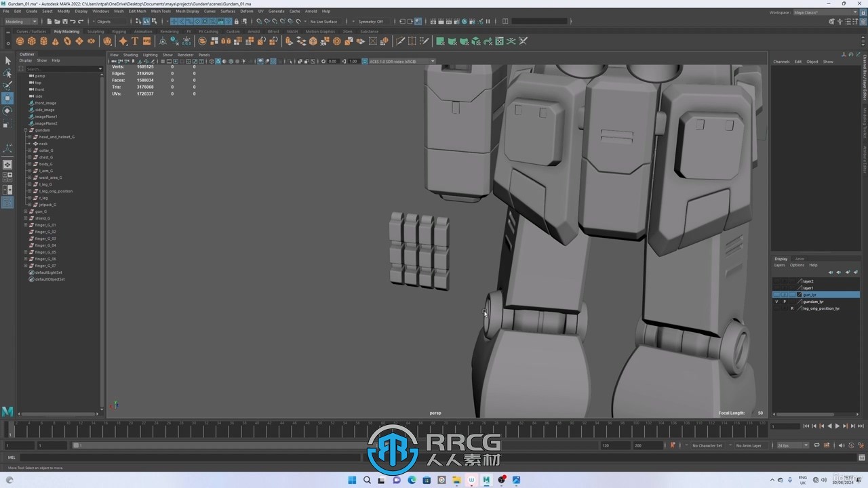Expand the head_and_helmet_G node
Viewport: 868px width, 488px height.
pyautogui.click(x=29, y=137)
